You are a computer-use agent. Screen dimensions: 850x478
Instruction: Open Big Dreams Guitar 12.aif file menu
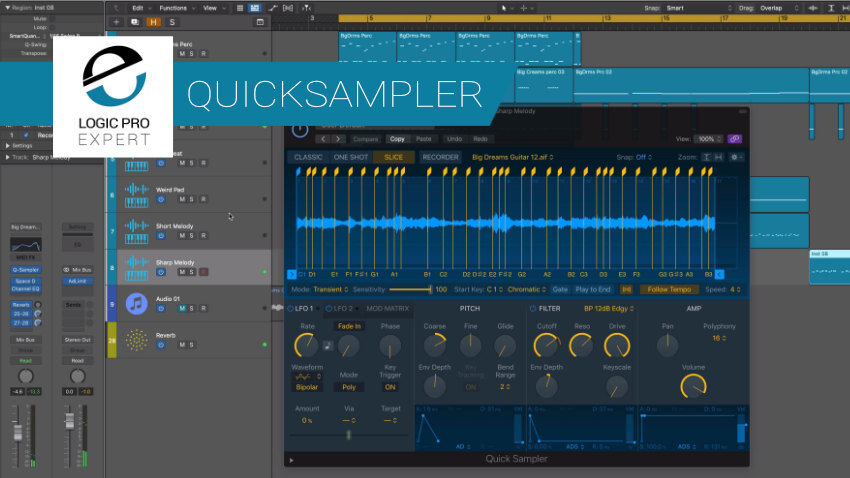tap(512, 157)
